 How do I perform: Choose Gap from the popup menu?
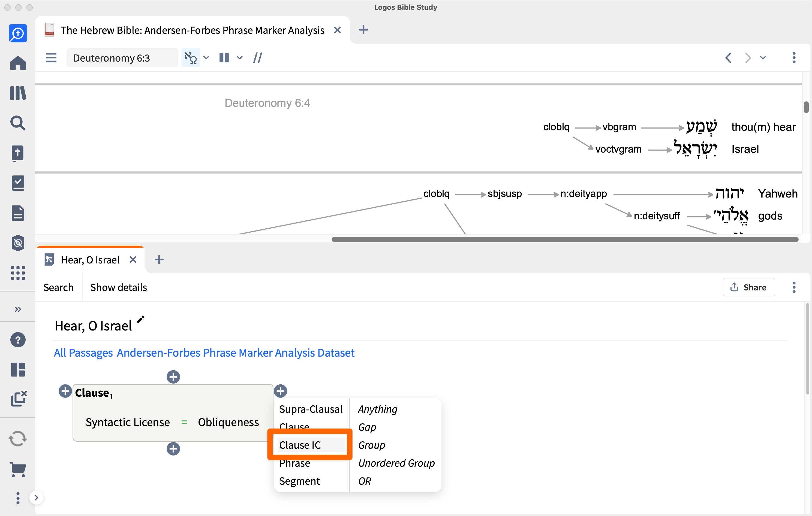(367, 427)
